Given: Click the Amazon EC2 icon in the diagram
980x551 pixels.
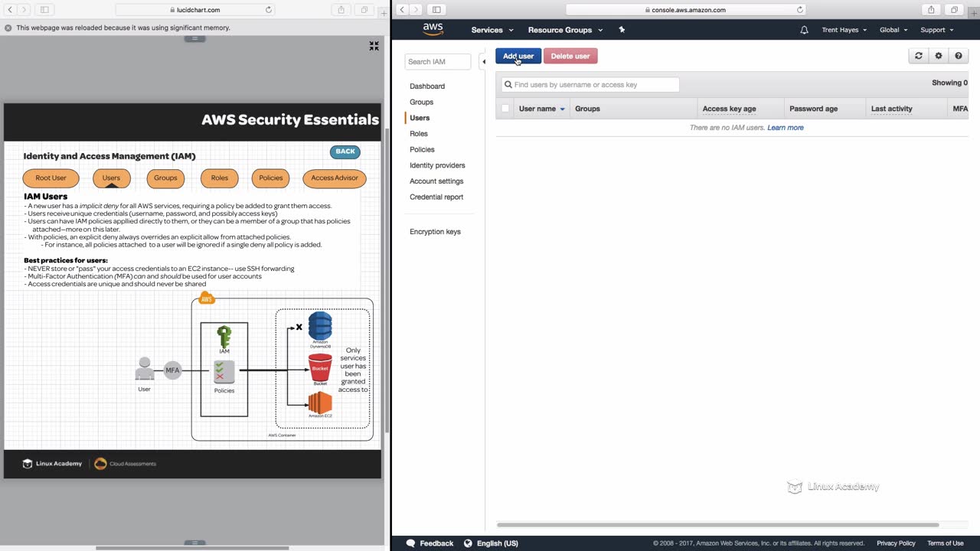Looking at the screenshot, I should click(320, 402).
